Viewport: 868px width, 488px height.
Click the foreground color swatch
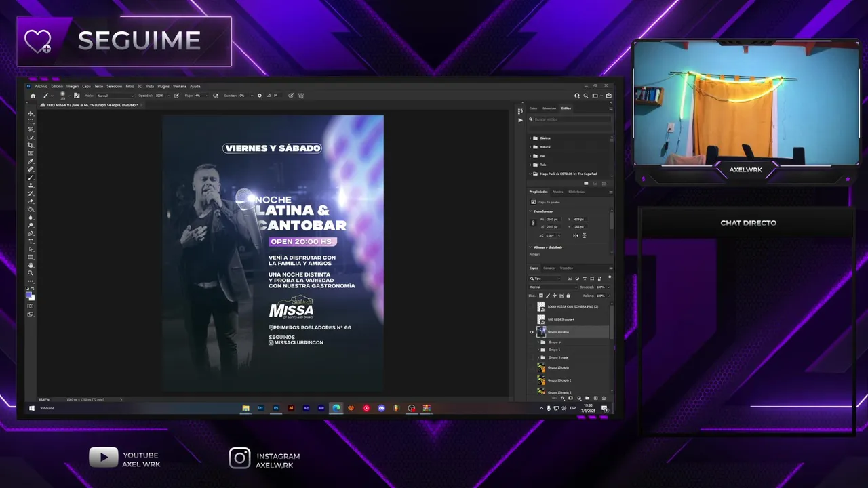[x=28, y=294]
